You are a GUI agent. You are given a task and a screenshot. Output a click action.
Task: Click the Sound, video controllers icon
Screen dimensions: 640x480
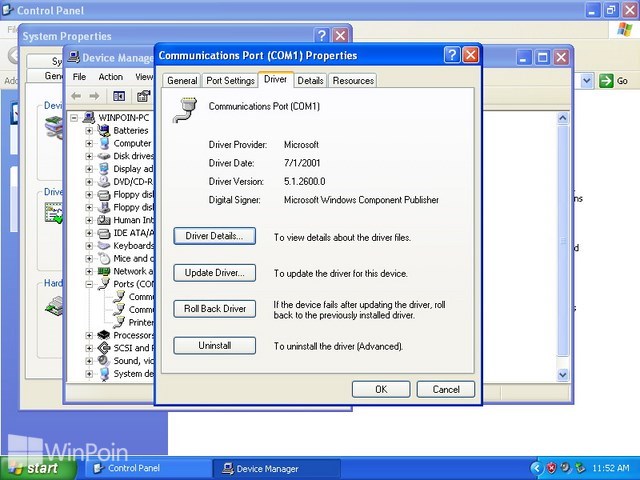[104, 361]
